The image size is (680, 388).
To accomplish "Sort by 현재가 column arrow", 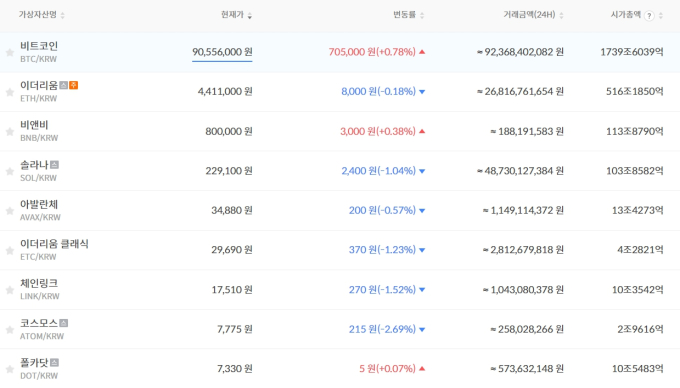I will pos(249,16).
